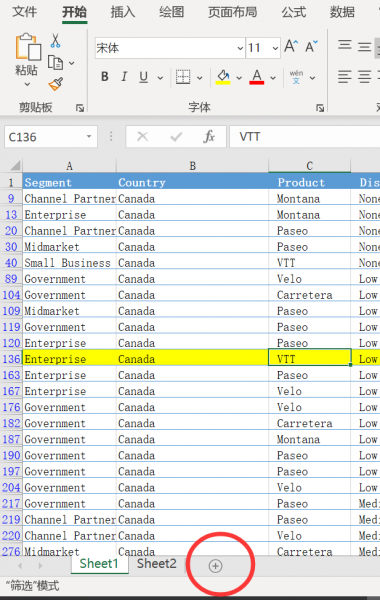Viewport: 380px width, 600px height.
Task: Select column A header
Action: pos(69,166)
